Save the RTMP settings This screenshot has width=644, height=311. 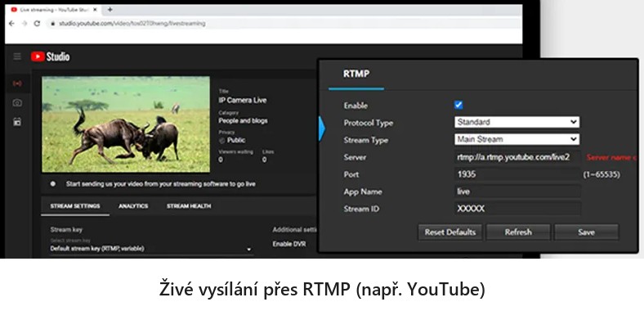click(x=586, y=232)
